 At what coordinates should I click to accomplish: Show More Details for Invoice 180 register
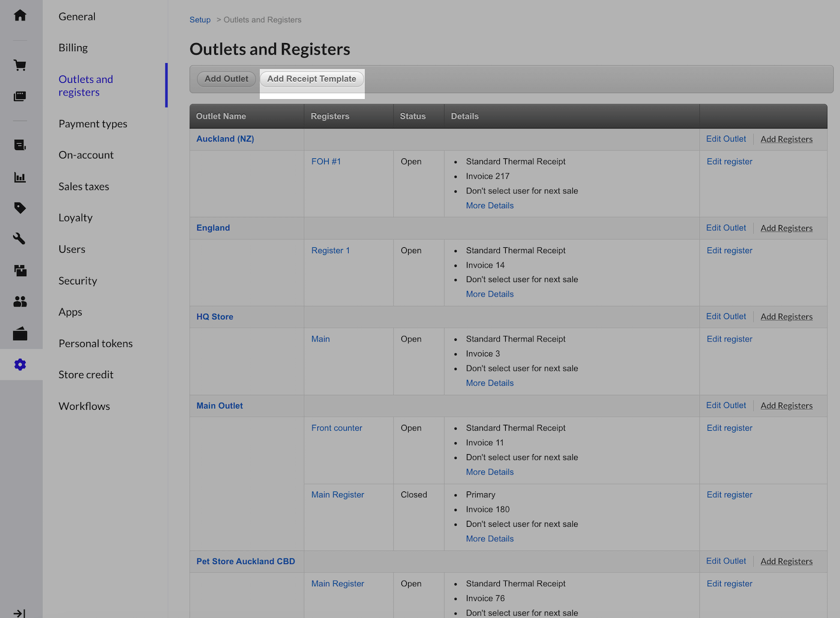click(x=490, y=539)
